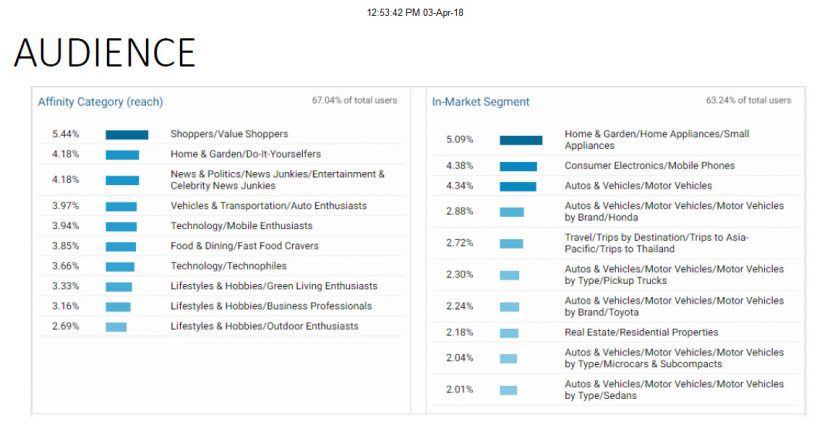Click the Affinity Category (reach) heading
This screenshot has width=830, height=430.
(100, 102)
